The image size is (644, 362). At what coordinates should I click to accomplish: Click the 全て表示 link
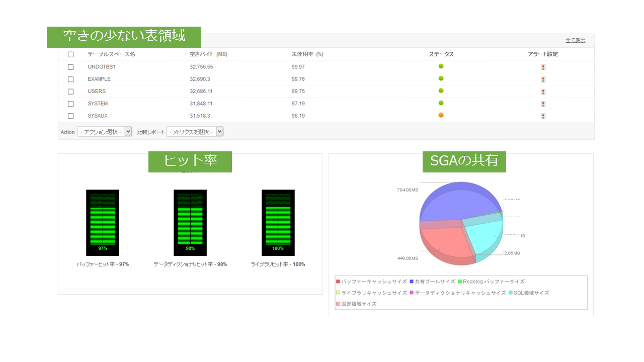pyautogui.click(x=576, y=40)
